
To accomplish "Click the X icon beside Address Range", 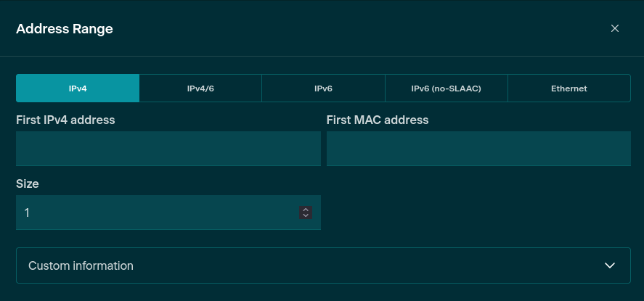I will coord(614,29).
